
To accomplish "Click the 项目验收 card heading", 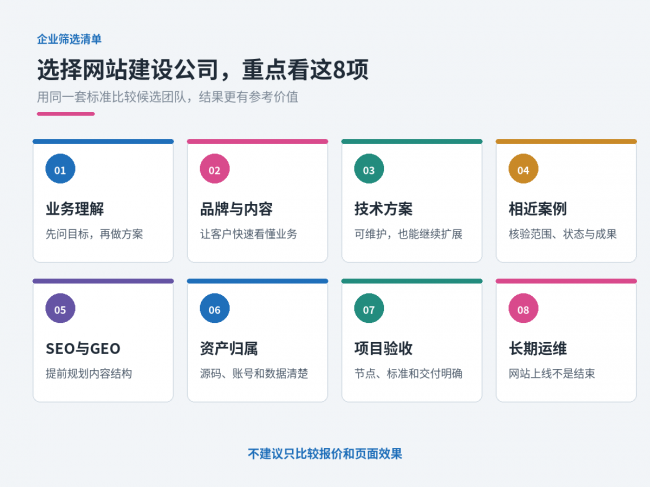I will 383,349.
